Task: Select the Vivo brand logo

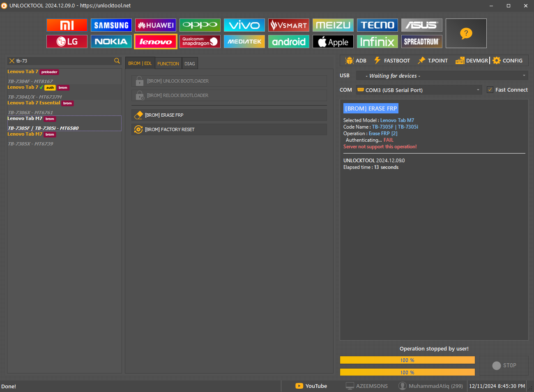Action: pyautogui.click(x=244, y=25)
